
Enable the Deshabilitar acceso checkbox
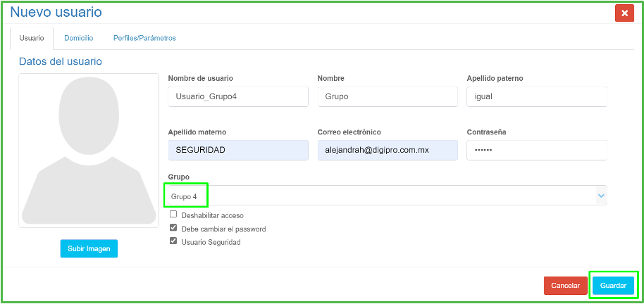click(173, 215)
